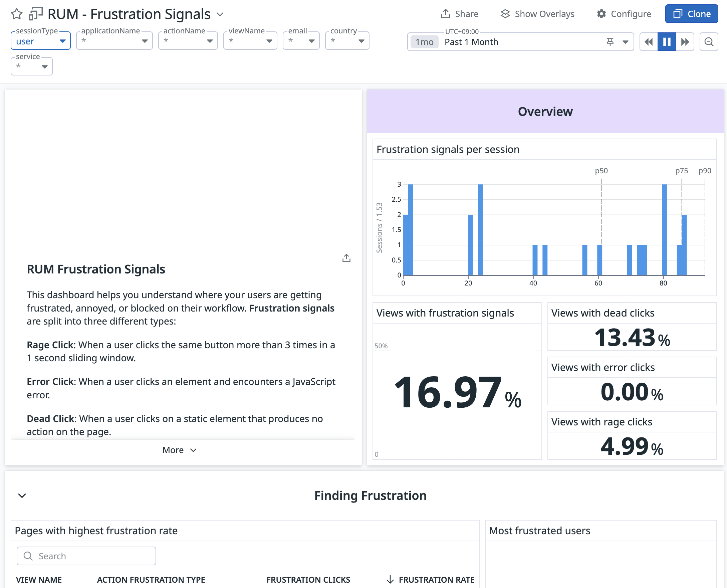The height and width of the screenshot is (588, 727).
Task: Clone this dashboard
Action: click(x=691, y=14)
